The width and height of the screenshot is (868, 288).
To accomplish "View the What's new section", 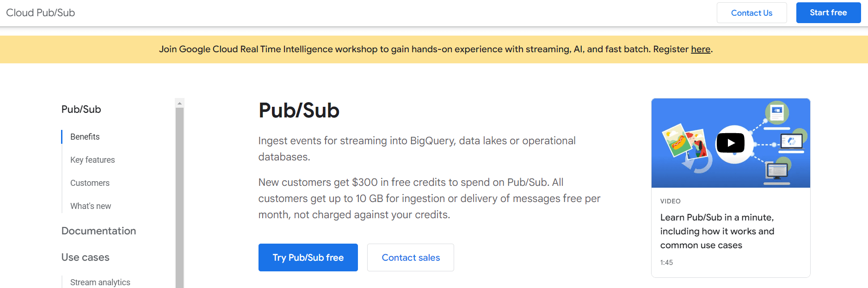I will tap(91, 206).
